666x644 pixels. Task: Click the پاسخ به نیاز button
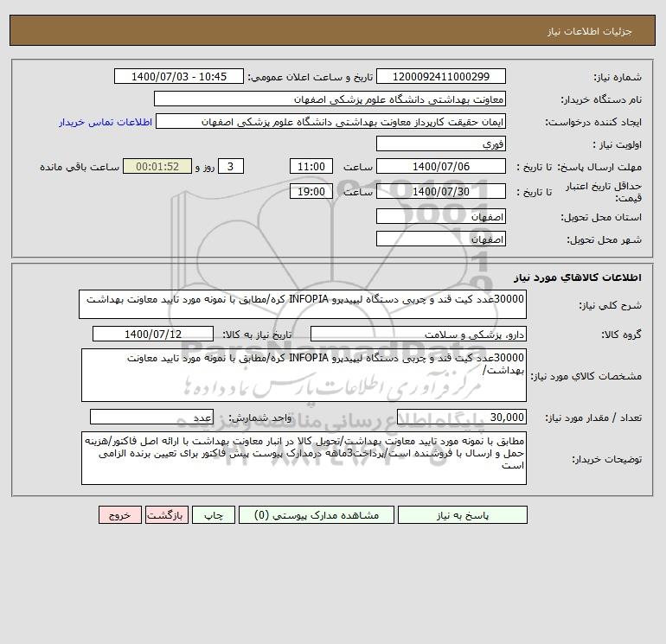coord(462,515)
